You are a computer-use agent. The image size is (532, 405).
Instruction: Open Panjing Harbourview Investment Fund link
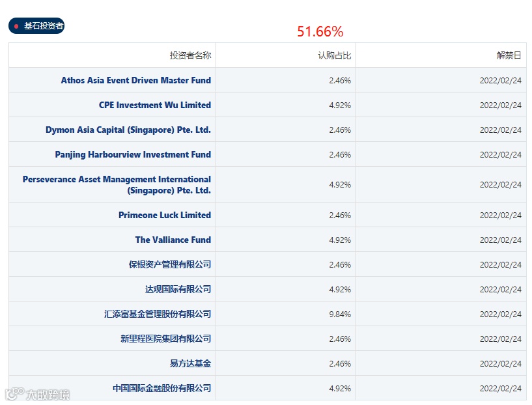pos(133,154)
